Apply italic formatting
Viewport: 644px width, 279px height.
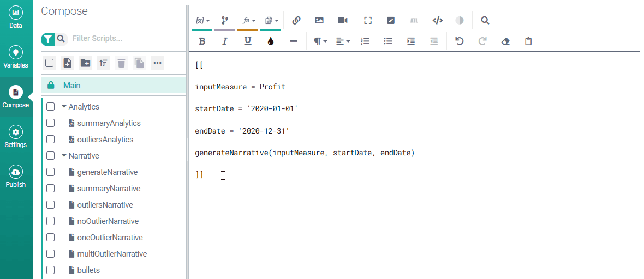[225, 41]
